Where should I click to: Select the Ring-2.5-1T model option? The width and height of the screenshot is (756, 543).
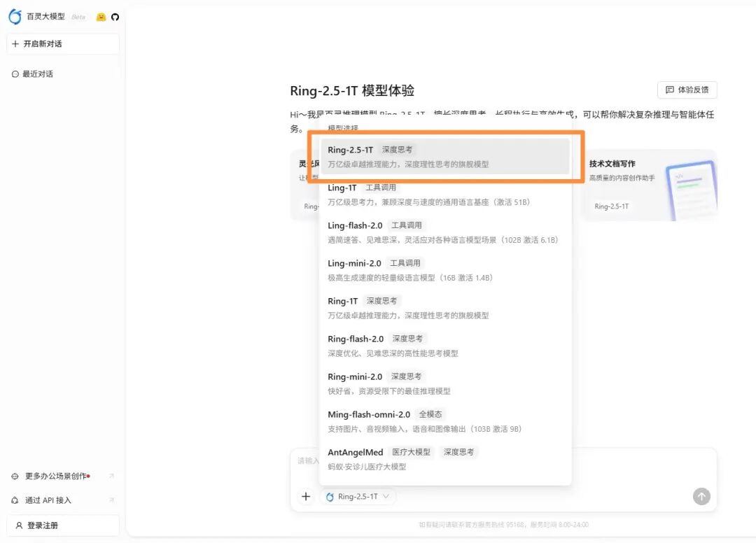445,157
